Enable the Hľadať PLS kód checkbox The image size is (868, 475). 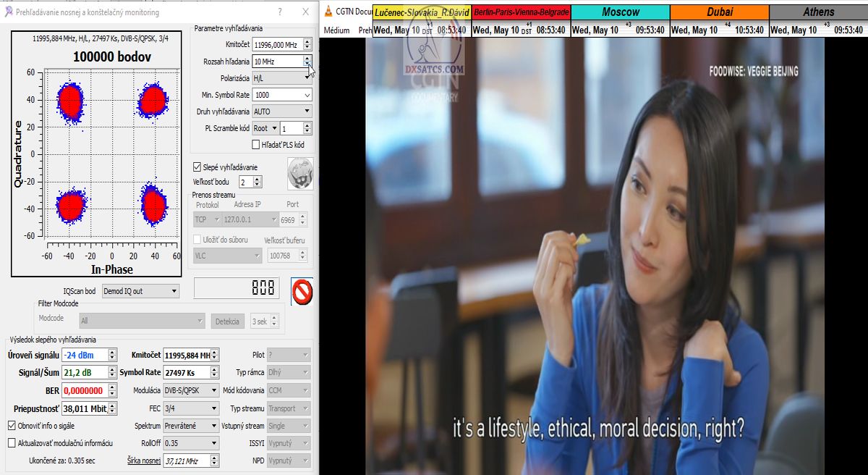[x=256, y=144]
